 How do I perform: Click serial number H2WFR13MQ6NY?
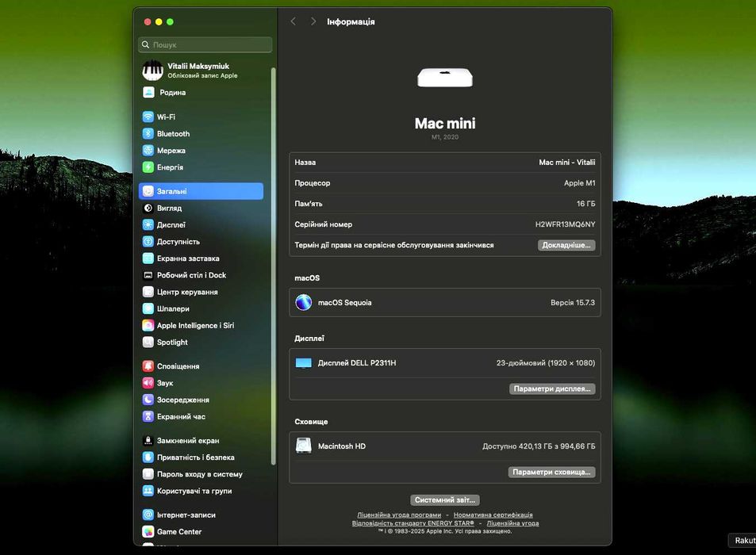click(x=565, y=224)
